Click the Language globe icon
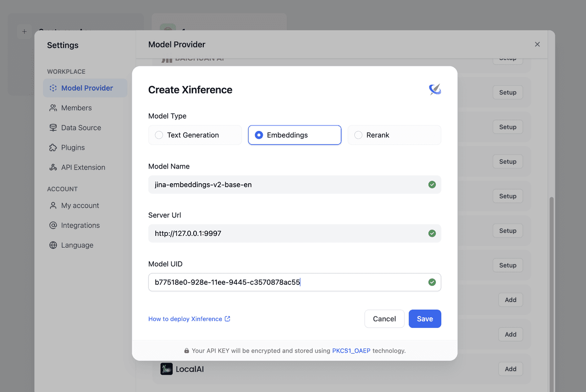This screenshot has width=586, height=392. (53, 245)
